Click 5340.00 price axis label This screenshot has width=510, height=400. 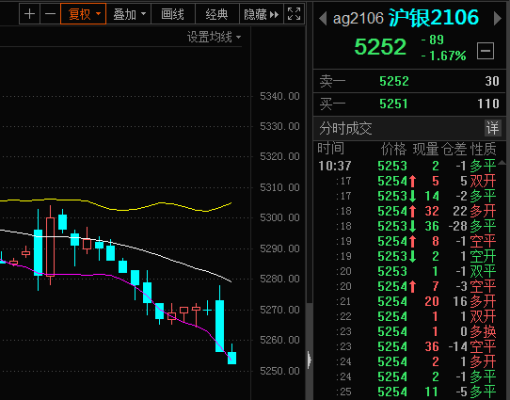280,96
